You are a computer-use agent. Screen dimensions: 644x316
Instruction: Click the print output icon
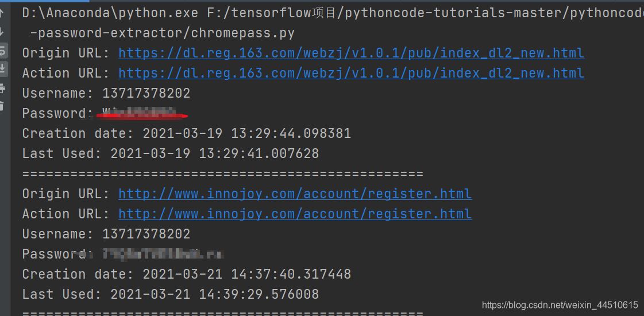click(2, 88)
